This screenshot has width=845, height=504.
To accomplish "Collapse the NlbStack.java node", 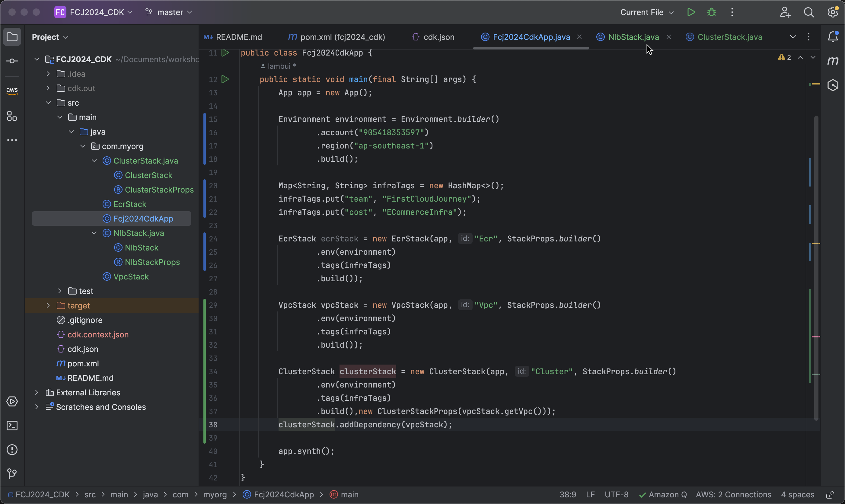I will 94,233.
